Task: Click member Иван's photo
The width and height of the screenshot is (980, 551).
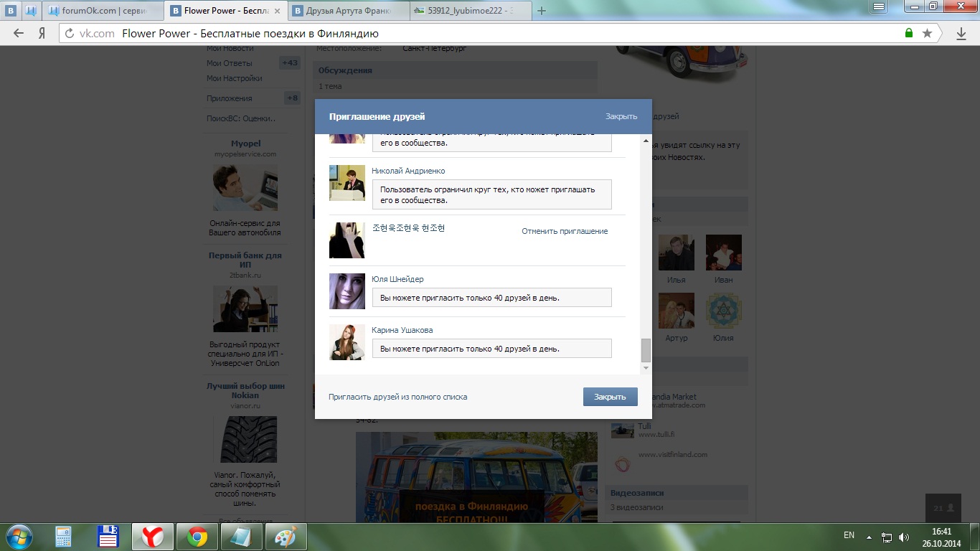Action: click(724, 253)
